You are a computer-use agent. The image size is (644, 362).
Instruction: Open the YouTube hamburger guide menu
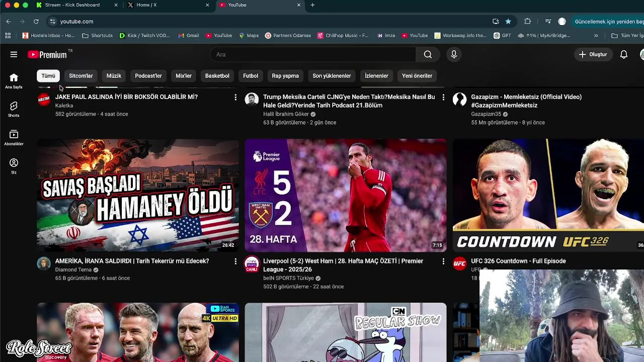pos(14,54)
